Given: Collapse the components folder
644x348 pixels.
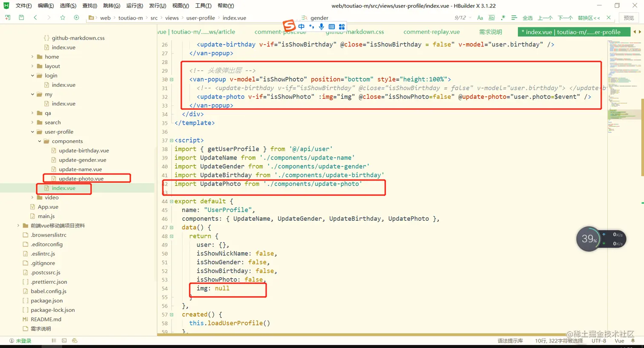Looking at the screenshot, I should point(40,141).
